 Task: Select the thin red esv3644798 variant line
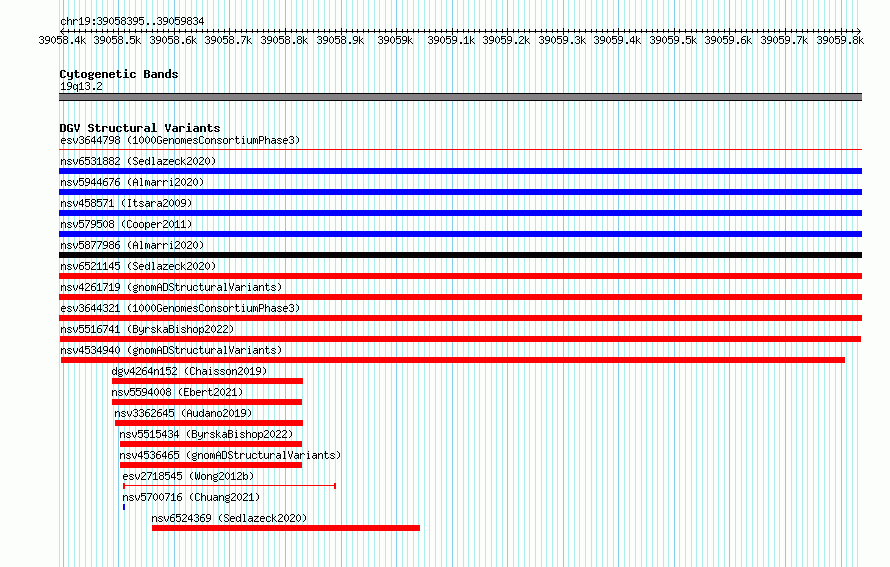pos(460,150)
